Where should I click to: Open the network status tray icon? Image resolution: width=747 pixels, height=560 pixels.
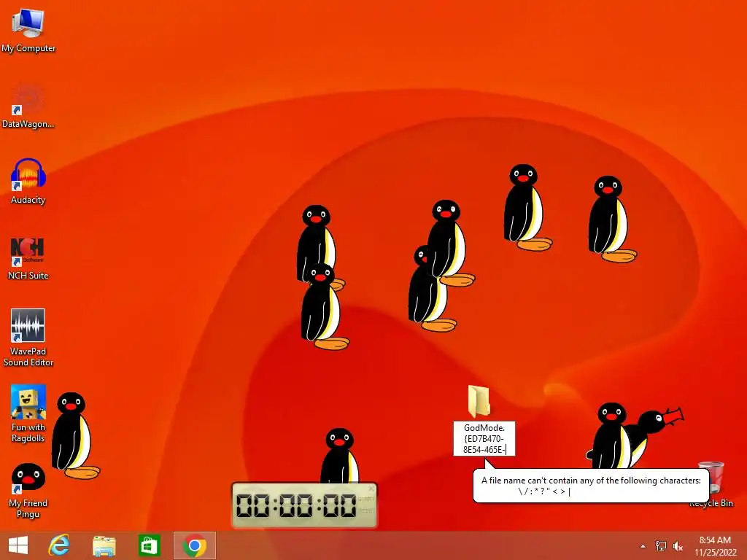coord(661,546)
